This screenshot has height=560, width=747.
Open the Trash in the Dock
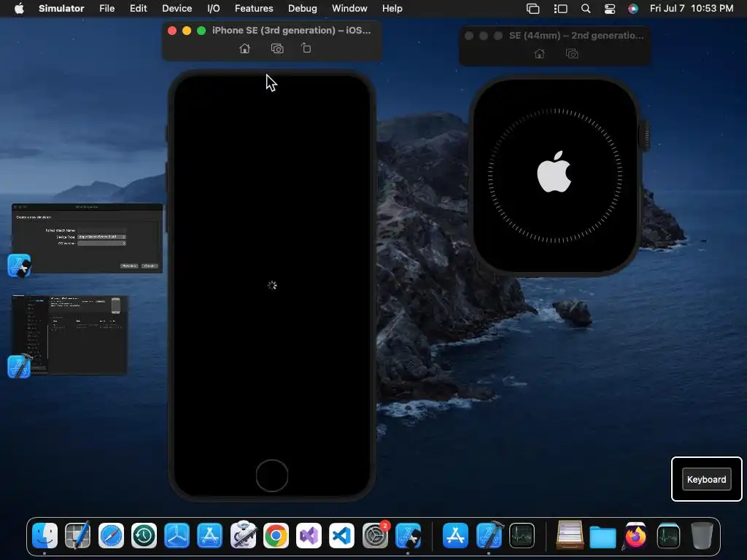(702, 536)
